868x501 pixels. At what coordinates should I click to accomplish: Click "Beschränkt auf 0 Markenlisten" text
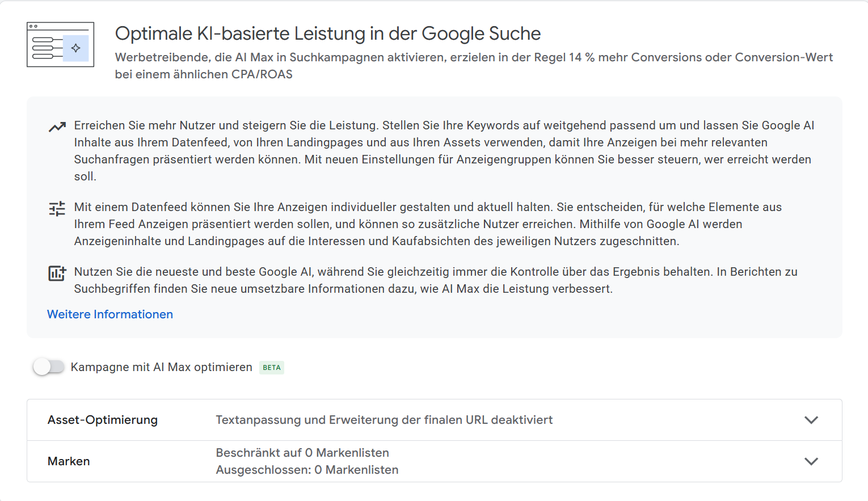coord(302,453)
